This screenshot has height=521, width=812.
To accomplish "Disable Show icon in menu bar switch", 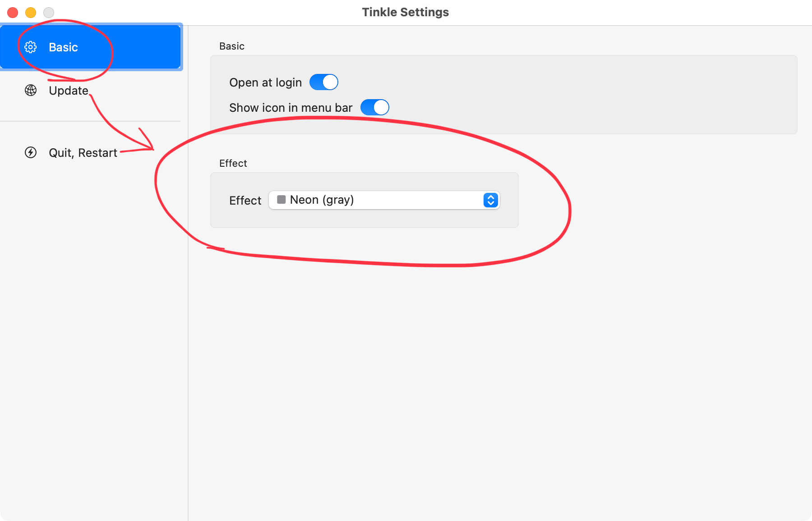I will click(374, 108).
